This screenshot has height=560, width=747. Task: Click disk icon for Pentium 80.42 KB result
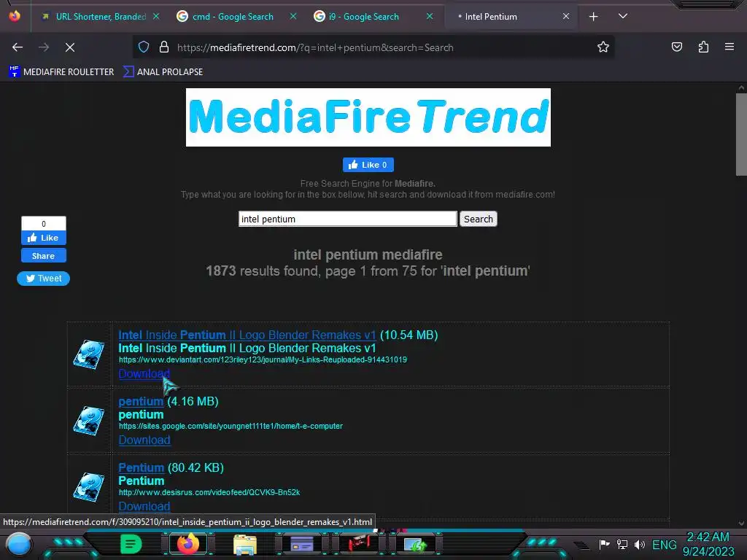tap(88, 486)
